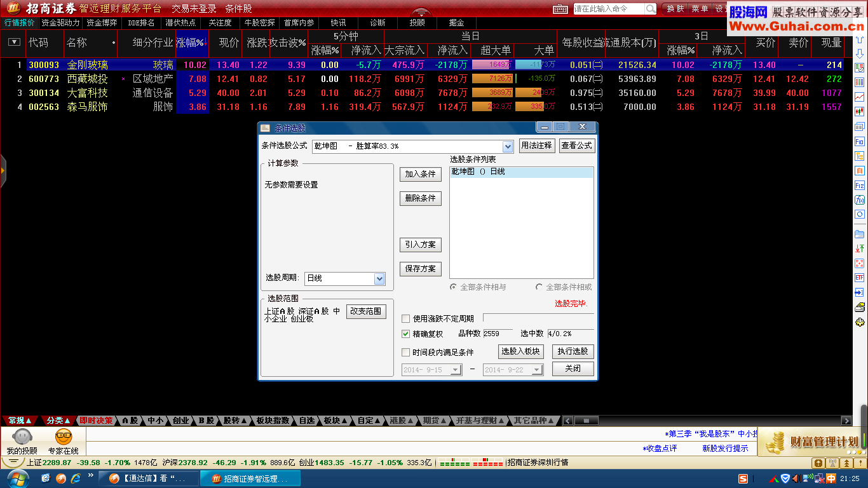Launch Internet Explorer from quick launch
868x488 pixels.
76,478
